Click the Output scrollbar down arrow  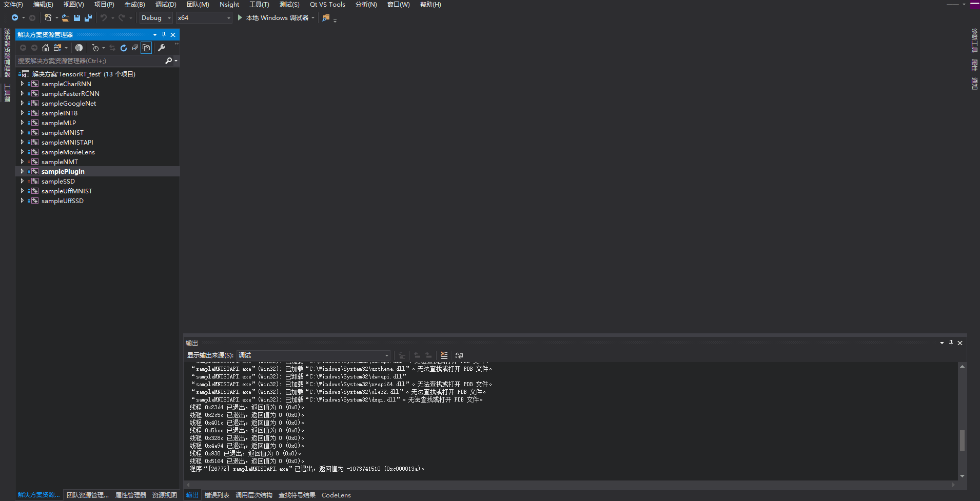(962, 476)
